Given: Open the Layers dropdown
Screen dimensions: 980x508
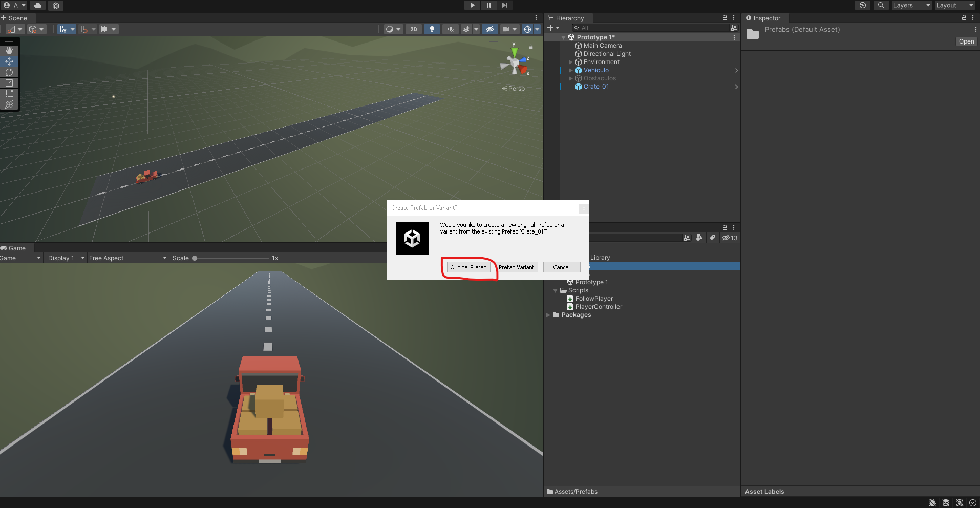Looking at the screenshot, I should click(912, 5).
